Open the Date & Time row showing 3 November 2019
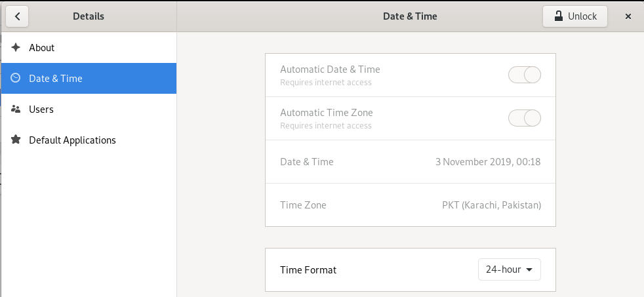Screen dimensions: 644x297 coord(410,161)
